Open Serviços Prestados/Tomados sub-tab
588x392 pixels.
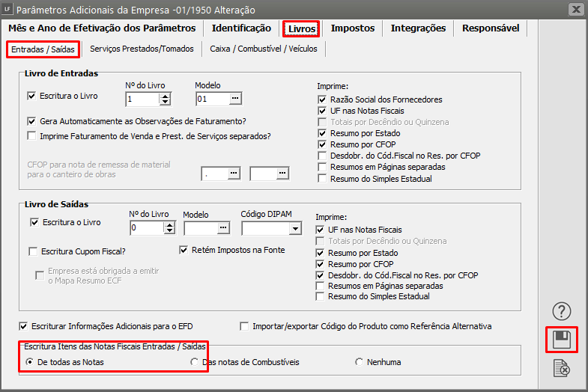(x=142, y=49)
